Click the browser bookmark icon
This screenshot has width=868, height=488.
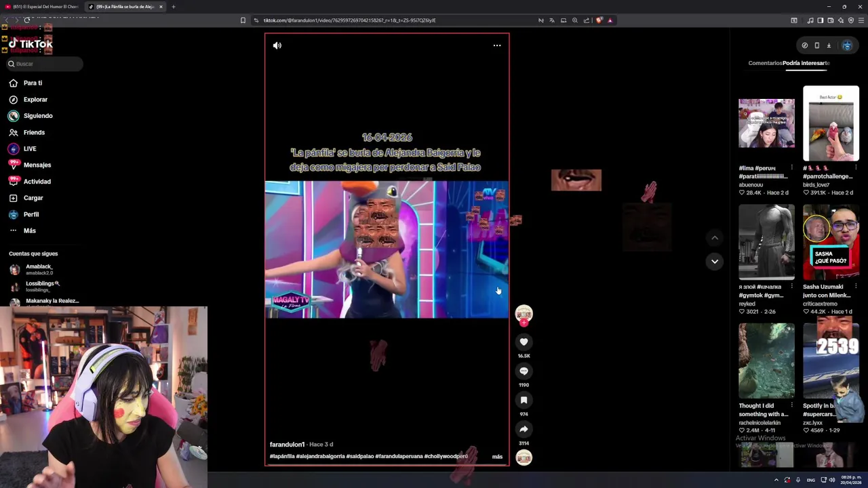(243, 20)
